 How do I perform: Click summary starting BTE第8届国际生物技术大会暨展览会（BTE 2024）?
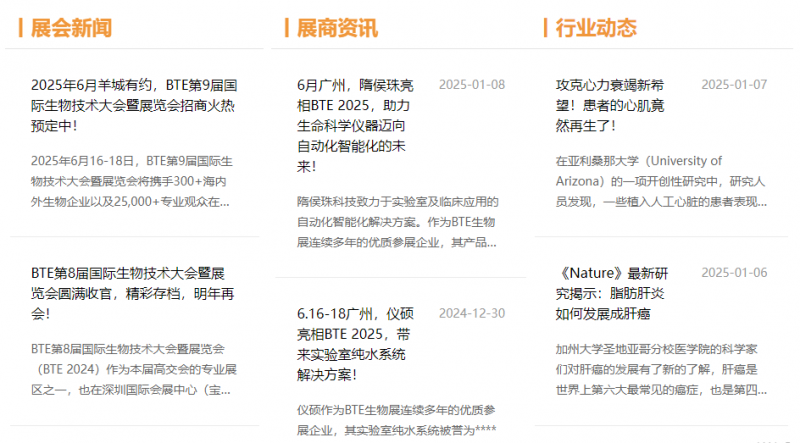134,370
